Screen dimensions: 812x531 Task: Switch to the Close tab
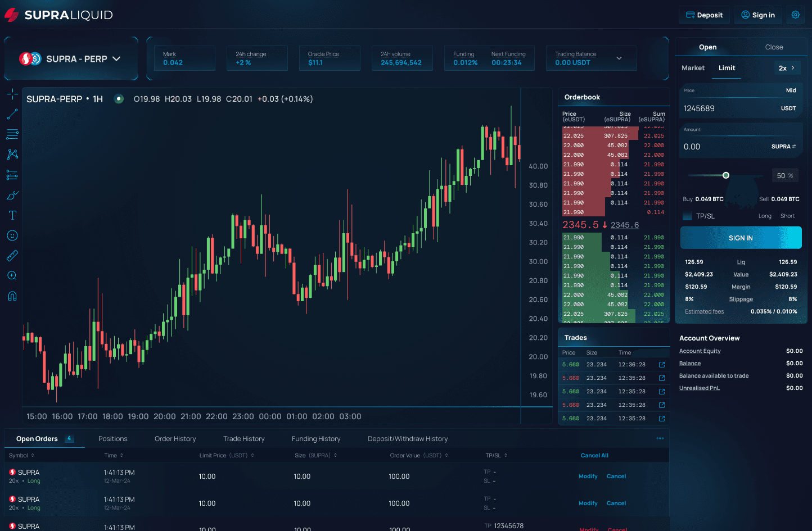774,47
